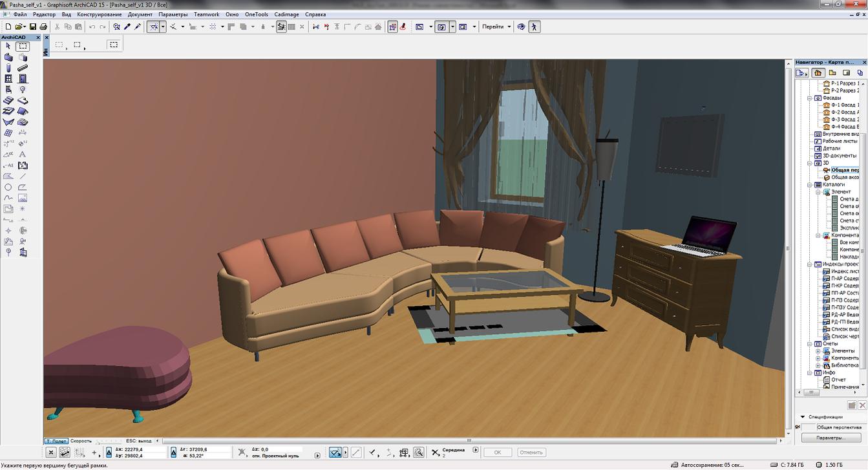Select the Circle/Arc tool in the toolbox

(x=8, y=187)
